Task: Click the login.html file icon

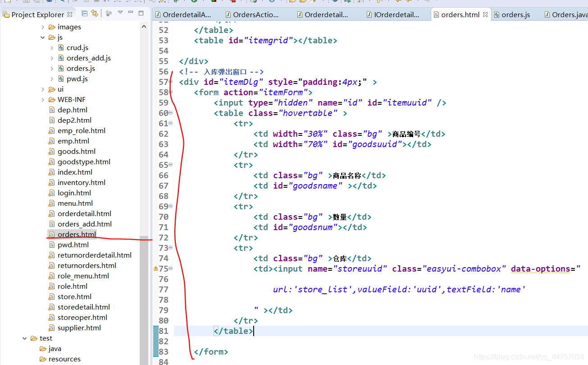Action: click(x=52, y=193)
